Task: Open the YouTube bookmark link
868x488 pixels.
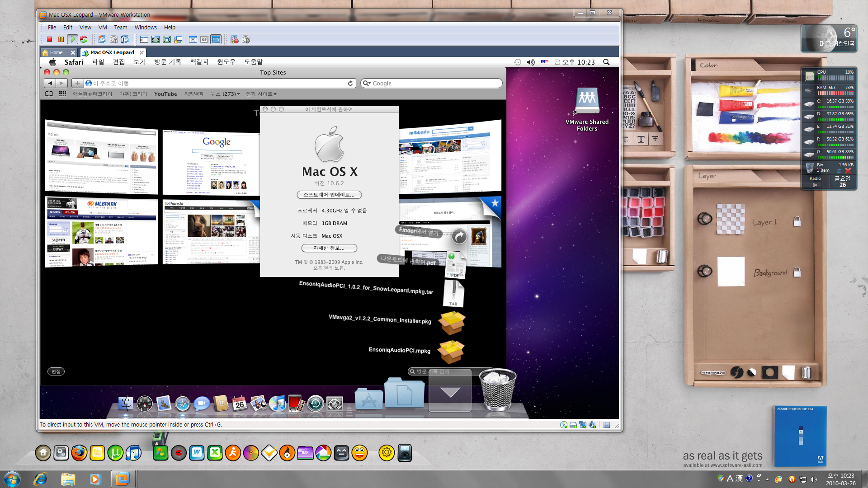Action: [x=165, y=94]
